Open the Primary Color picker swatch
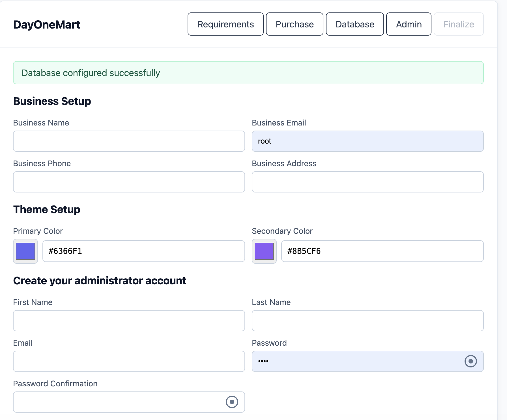Image resolution: width=507 pixels, height=420 pixels. [25, 251]
